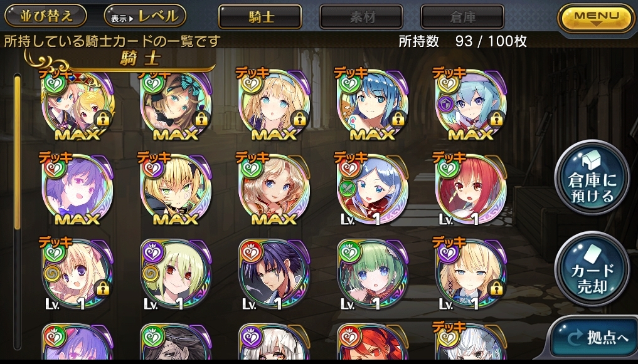Viewport: 638px width, 364px height.
Task: Open the 並び替え sort options
Action: click(x=46, y=16)
